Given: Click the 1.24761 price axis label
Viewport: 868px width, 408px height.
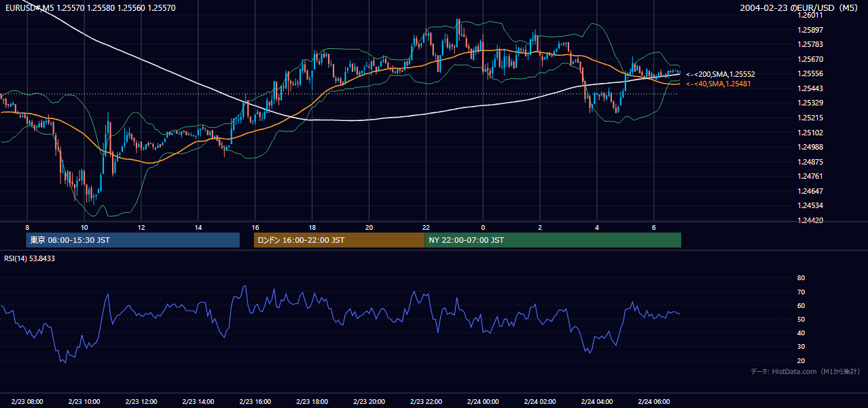Looking at the screenshot, I should point(811,176).
